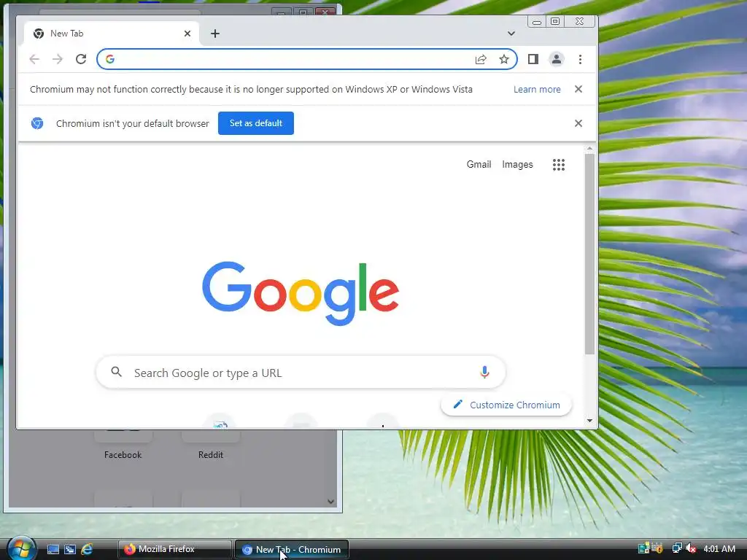
Task: Click the share page icon
Action: point(481,59)
